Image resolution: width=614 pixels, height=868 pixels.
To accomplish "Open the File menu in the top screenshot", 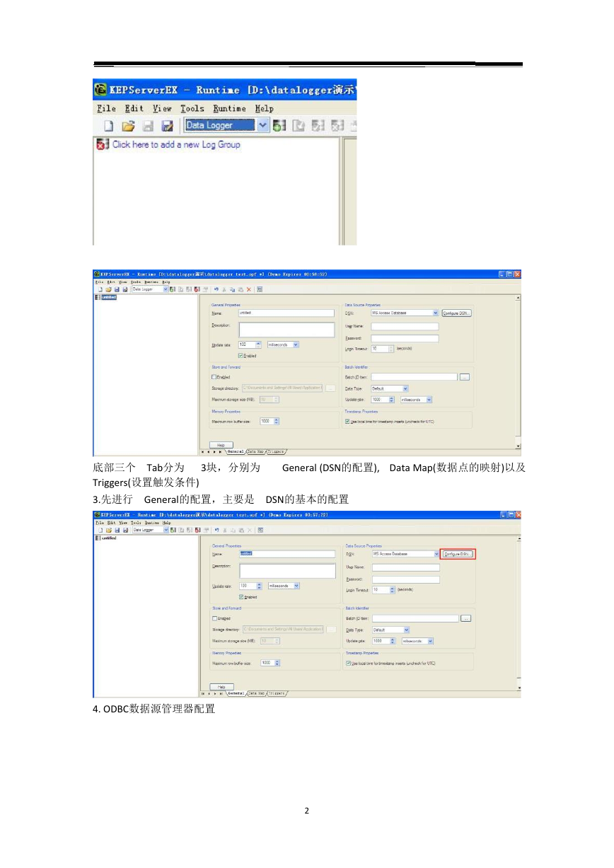I will (x=106, y=108).
